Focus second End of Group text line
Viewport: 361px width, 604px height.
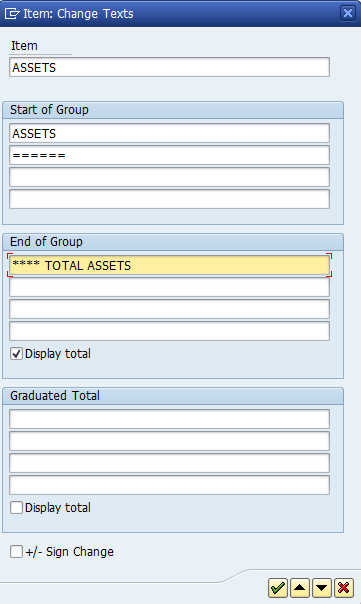click(170, 287)
